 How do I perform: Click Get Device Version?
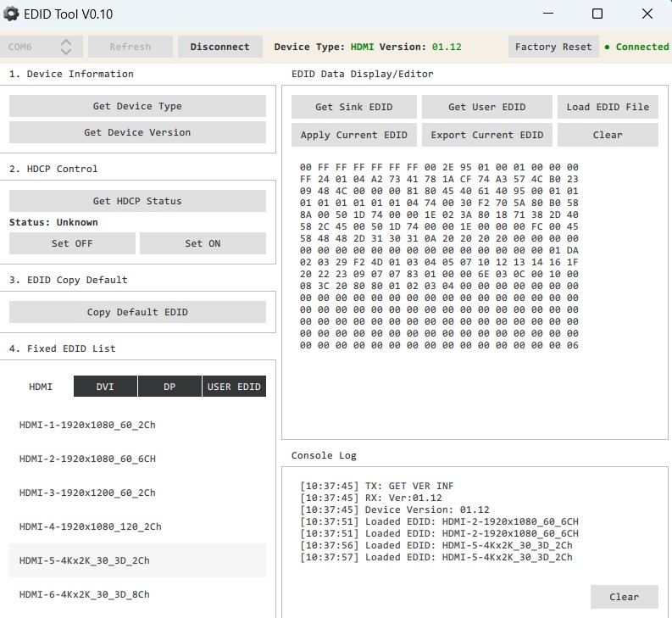pos(137,132)
